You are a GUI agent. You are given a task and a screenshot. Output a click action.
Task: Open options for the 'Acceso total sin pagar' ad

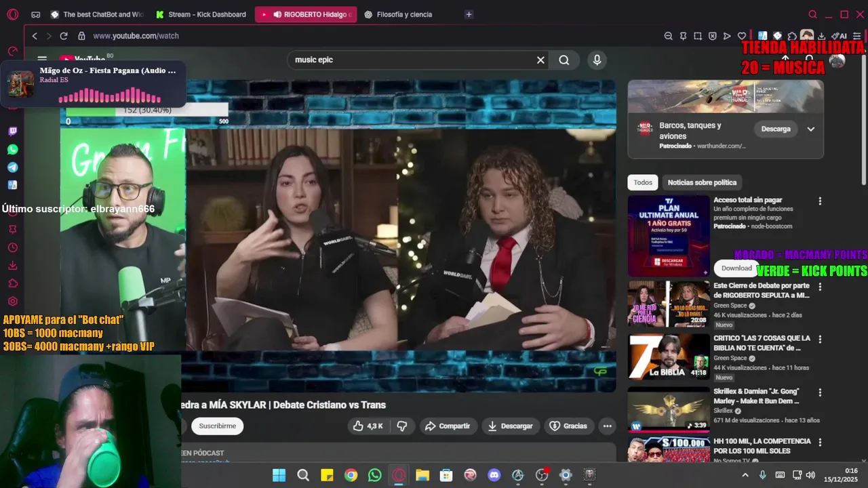820,201
